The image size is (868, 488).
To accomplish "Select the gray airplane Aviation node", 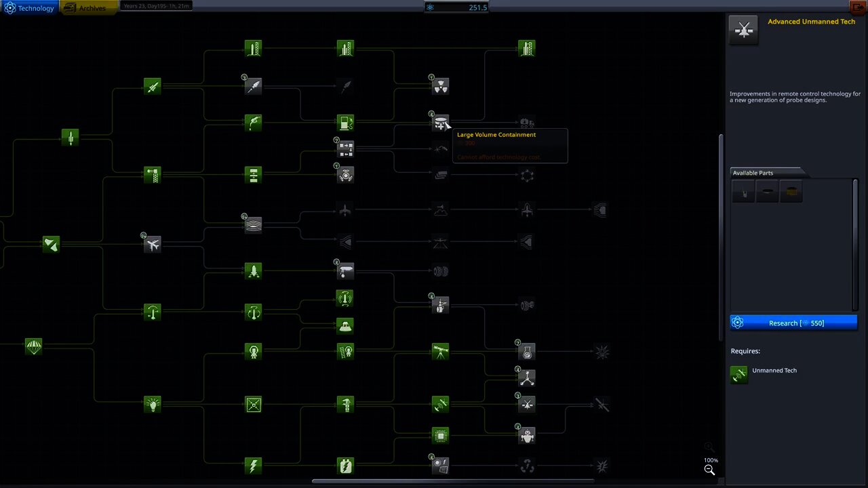I will [x=153, y=244].
